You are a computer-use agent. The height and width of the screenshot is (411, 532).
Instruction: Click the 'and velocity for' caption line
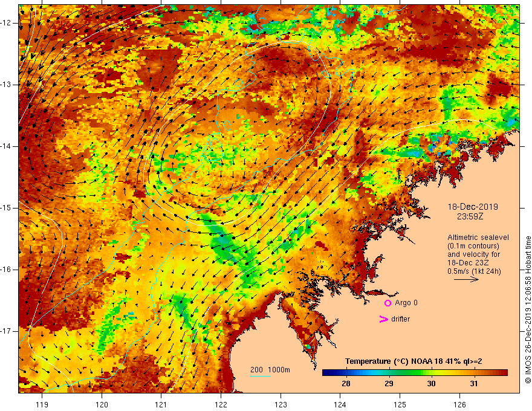[473, 254]
